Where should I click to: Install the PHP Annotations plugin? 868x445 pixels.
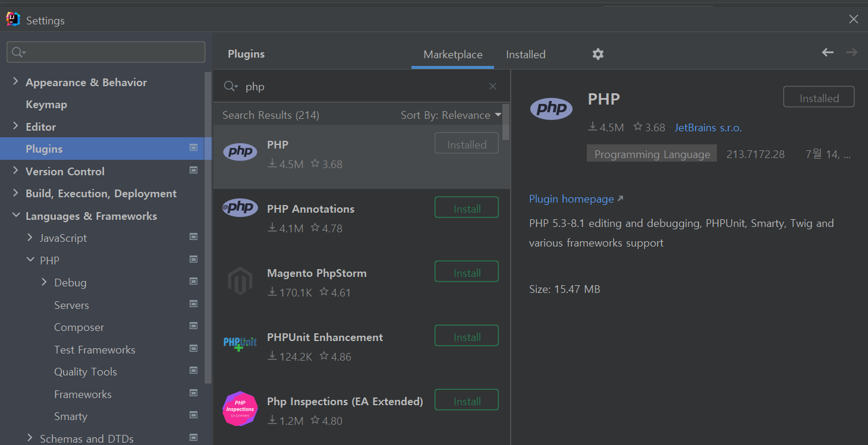467,207
